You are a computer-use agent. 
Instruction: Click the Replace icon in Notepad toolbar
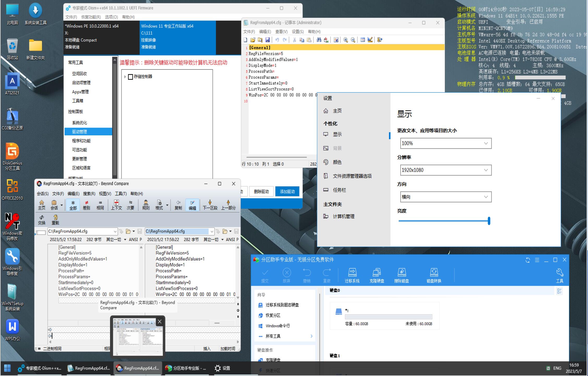326,40
